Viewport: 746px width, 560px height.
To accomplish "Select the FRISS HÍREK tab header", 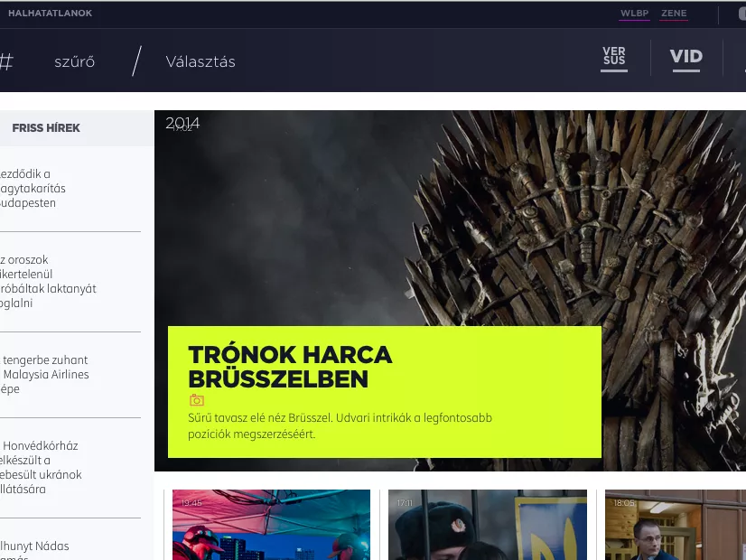I will coord(46,128).
